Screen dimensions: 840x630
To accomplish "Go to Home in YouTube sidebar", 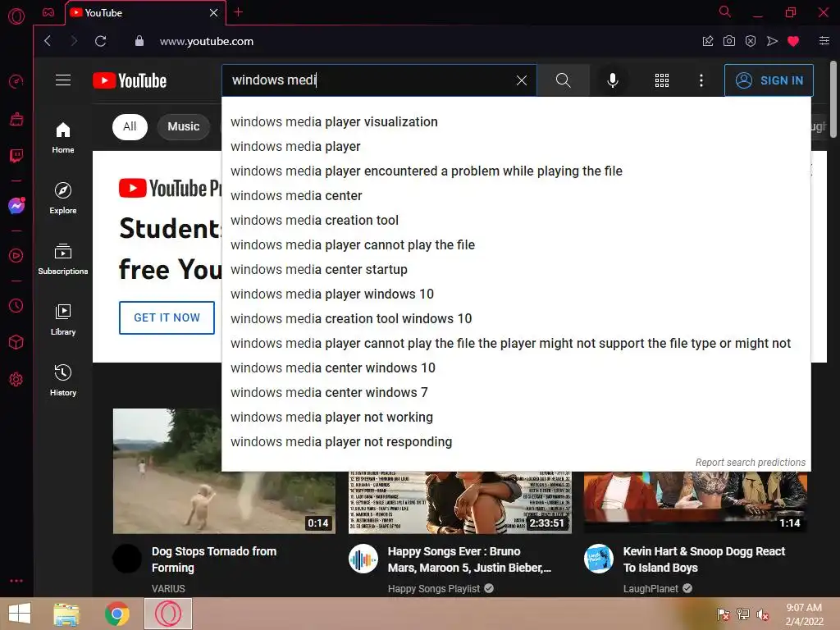I will [63, 138].
